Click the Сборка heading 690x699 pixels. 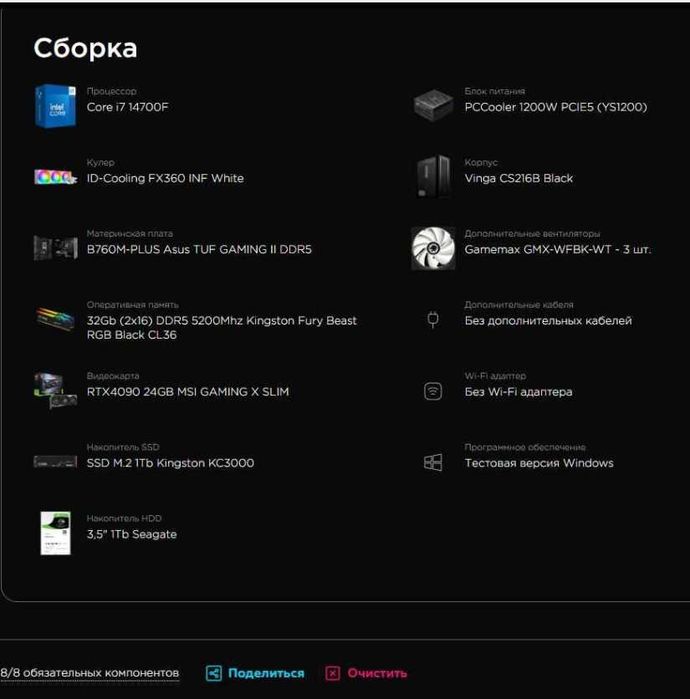[x=85, y=48]
